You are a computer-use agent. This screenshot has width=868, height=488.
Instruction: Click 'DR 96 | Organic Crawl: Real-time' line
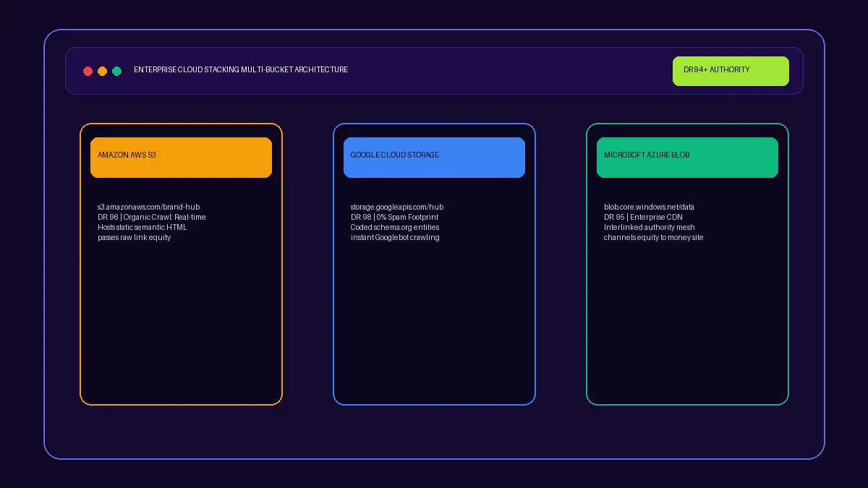coord(152,217)
